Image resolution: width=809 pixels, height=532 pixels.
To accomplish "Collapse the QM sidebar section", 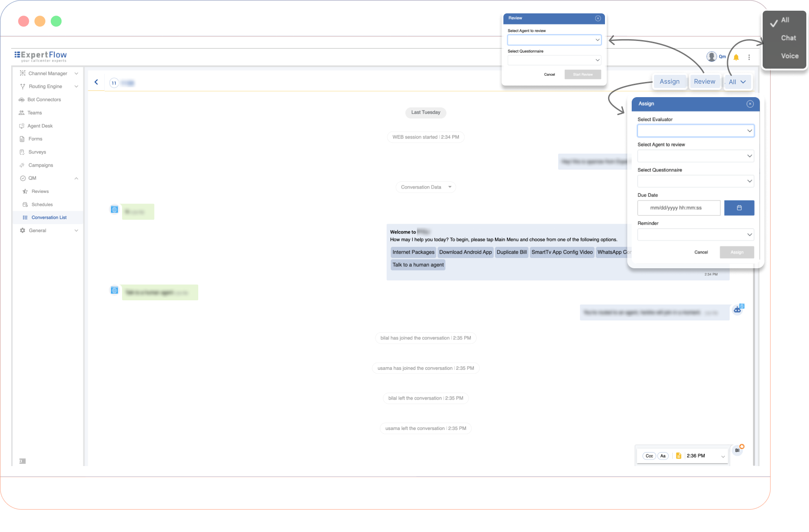I will pyautogui.click(x=76, y=178).
